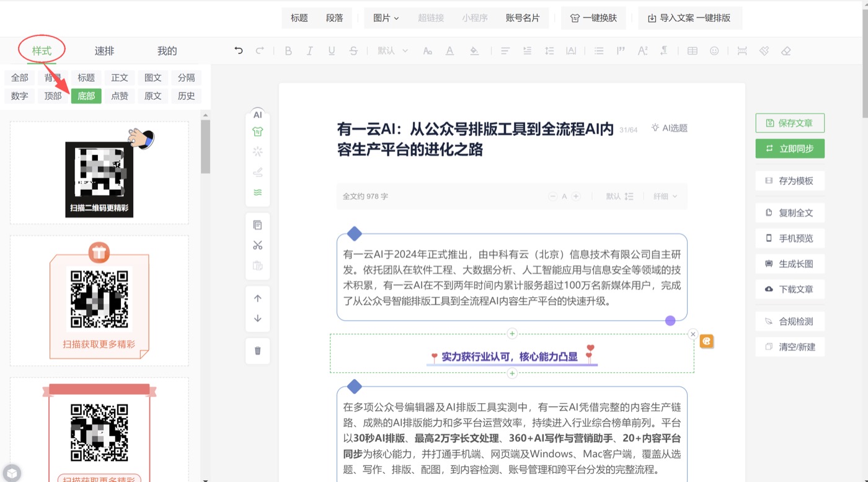Click the undo arrow icon
Screen dimensions: 868x482
point(239,51)
